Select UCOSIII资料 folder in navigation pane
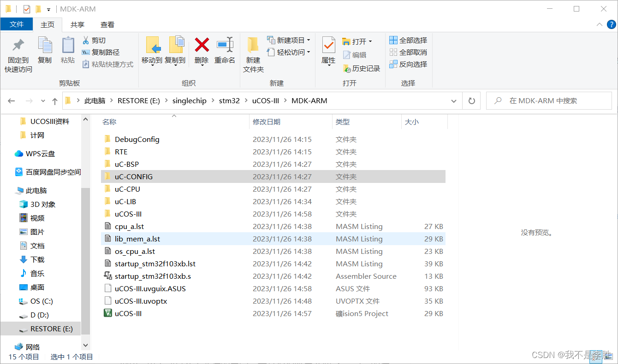618x364 pixels. click(x=45, y=122)
